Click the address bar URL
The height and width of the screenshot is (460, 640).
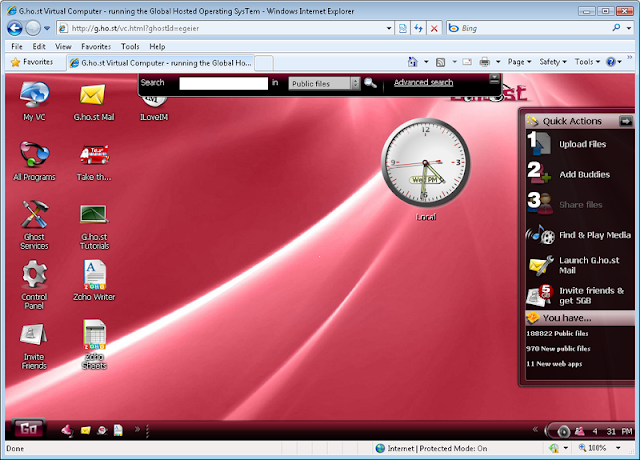(135, 28)
